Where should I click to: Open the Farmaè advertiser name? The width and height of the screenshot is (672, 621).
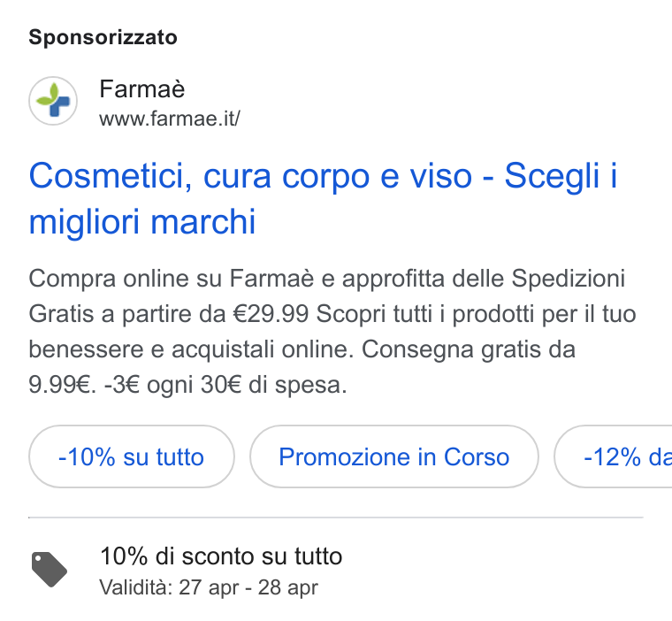tap(141, 89)
